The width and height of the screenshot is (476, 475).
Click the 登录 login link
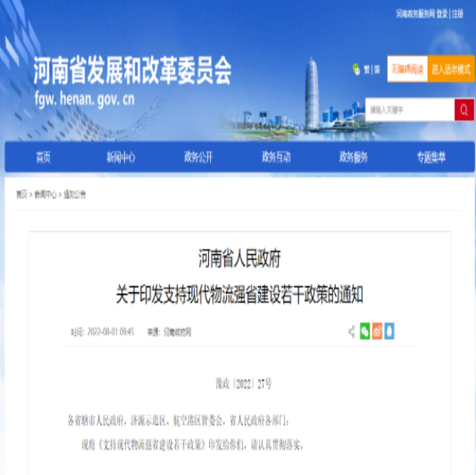point(442,14)
